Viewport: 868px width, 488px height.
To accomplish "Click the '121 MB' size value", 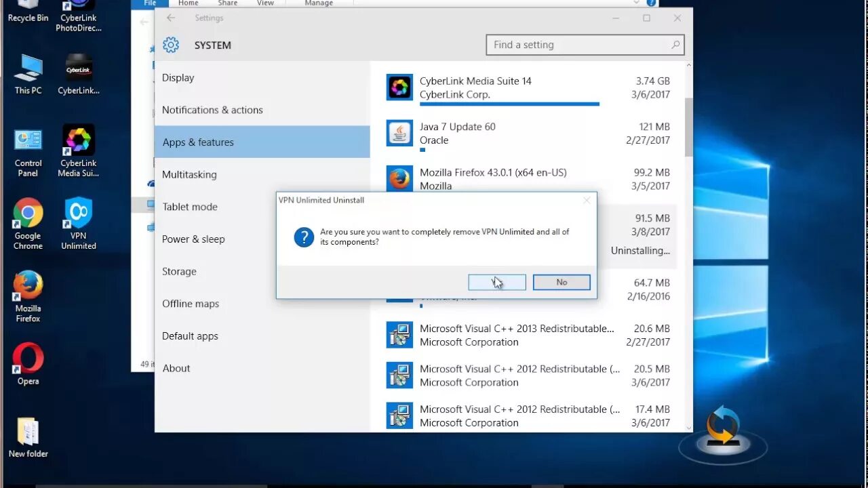I will coord(654,127).
